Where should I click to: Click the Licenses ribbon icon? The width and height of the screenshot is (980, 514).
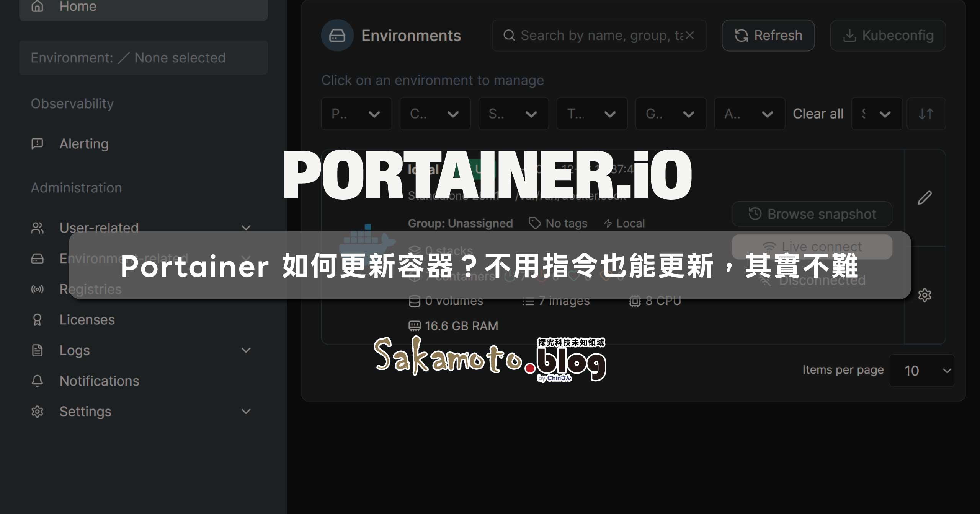[37, 320]
